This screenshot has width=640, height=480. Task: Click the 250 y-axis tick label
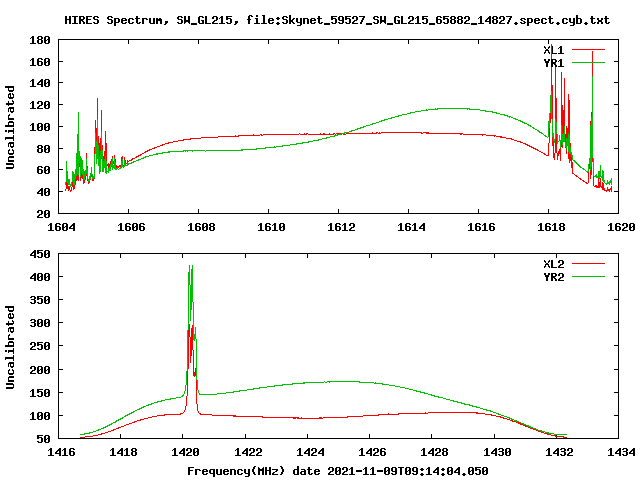(40, 346)
